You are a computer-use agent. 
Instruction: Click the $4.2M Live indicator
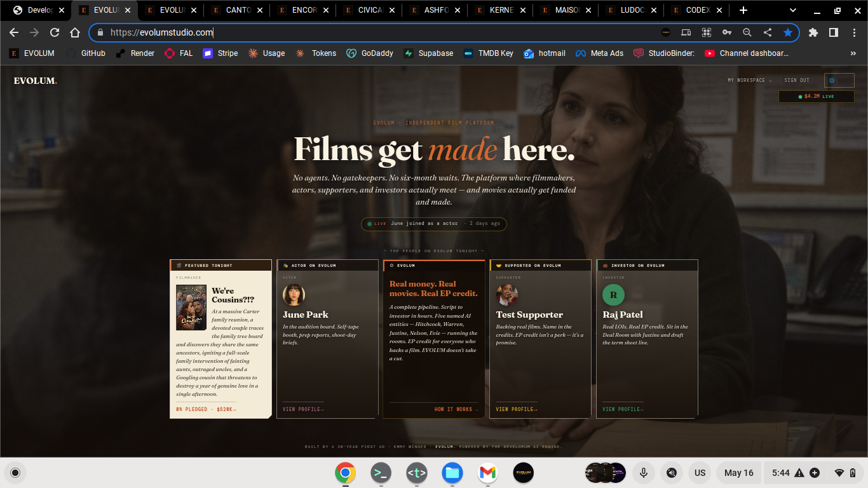click(817, 97)
